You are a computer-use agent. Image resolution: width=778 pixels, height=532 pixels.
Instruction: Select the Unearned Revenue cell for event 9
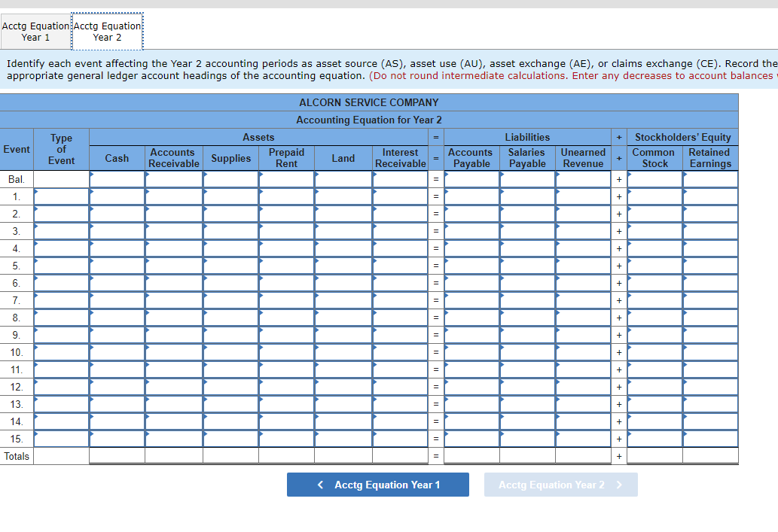(x=583, y=335)
